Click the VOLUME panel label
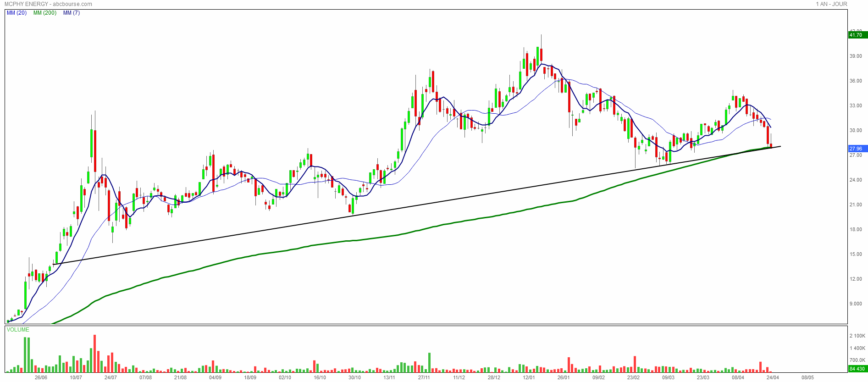868x382 pixels. click(x=18, y=330)
